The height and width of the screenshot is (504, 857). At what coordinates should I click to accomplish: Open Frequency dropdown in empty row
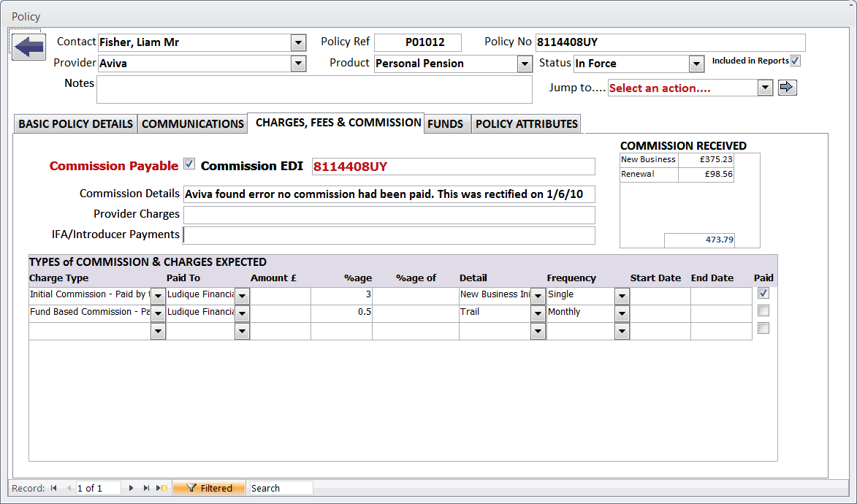coord(622,331)
